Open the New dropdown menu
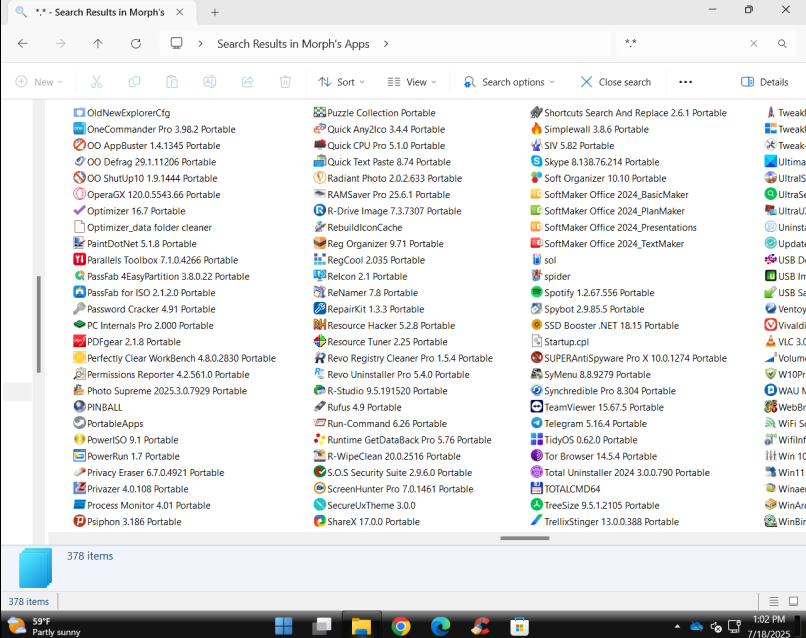 tap(39, 82)
